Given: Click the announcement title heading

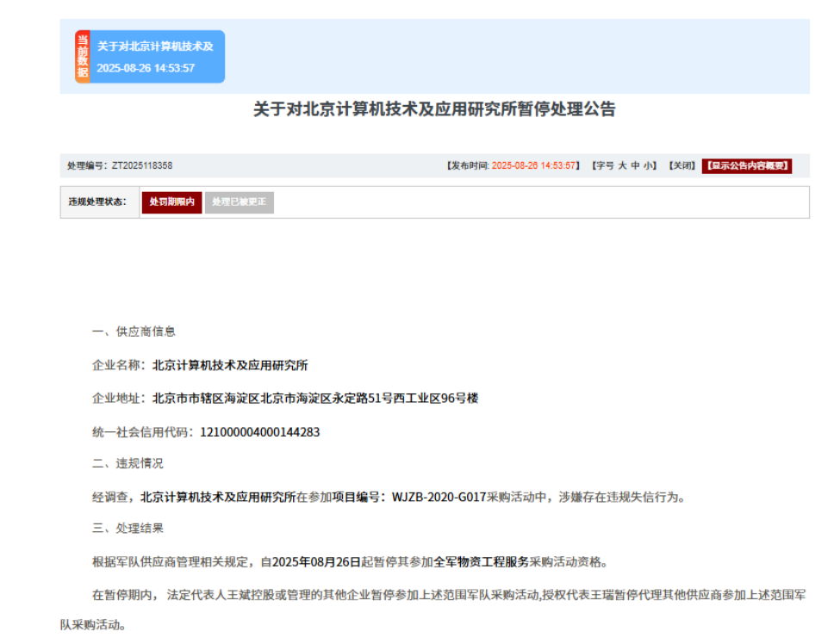Looking at the screenshot, I should (x=434, y=109).
